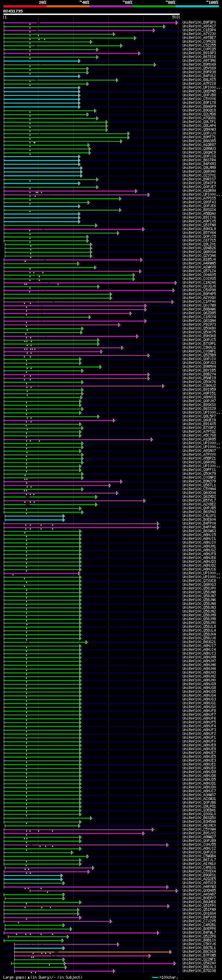Select hit UniRef100_B8LMI5

[x=199, y=80]
